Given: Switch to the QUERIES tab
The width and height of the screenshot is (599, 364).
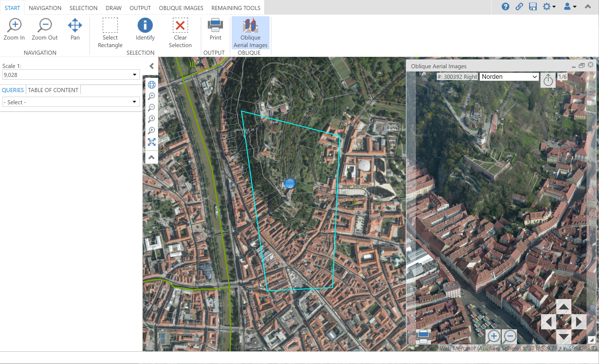Looking at the screenshot, I should (13, 90).
